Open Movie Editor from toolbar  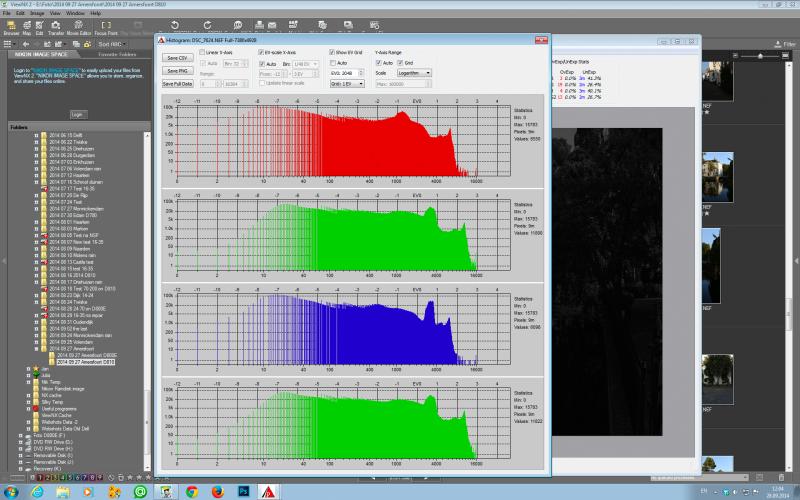tap(79, 28)
